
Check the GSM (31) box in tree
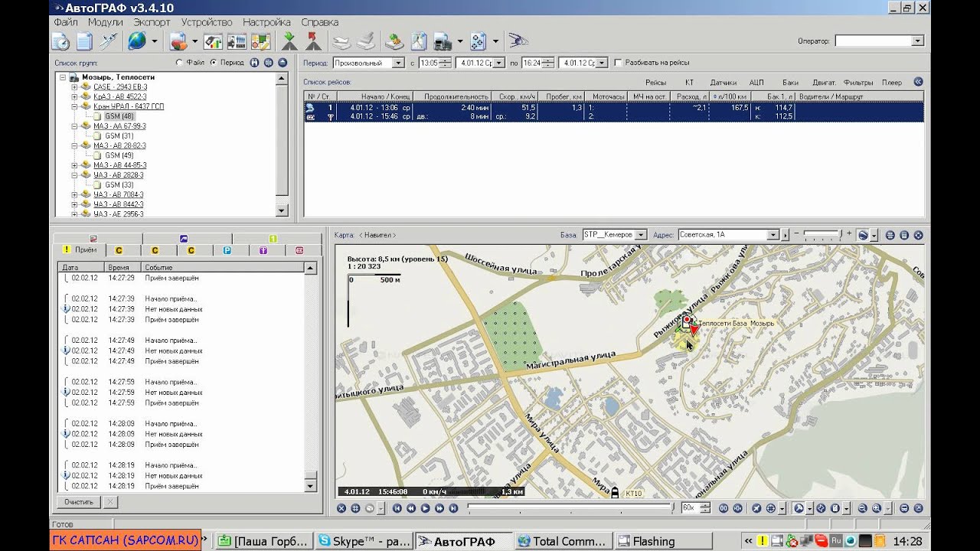click(x=97, y=135)
